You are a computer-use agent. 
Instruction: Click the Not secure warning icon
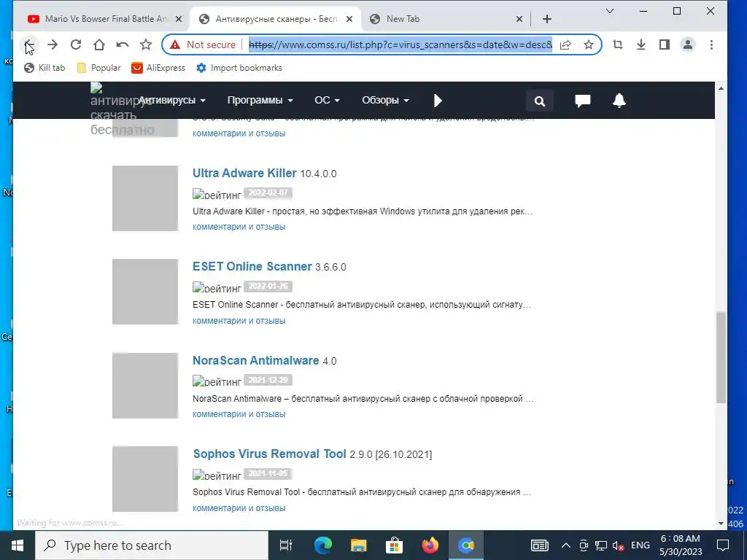[175, 44]
